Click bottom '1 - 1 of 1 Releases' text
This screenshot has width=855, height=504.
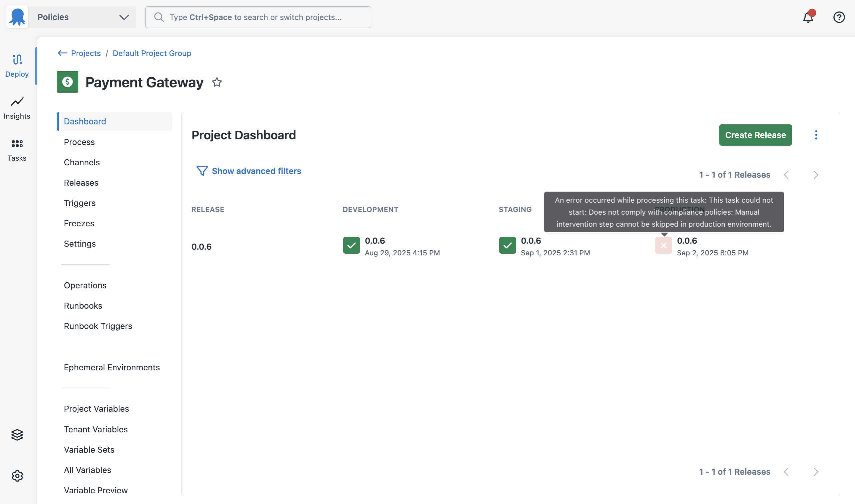click(x=734, y=472)
